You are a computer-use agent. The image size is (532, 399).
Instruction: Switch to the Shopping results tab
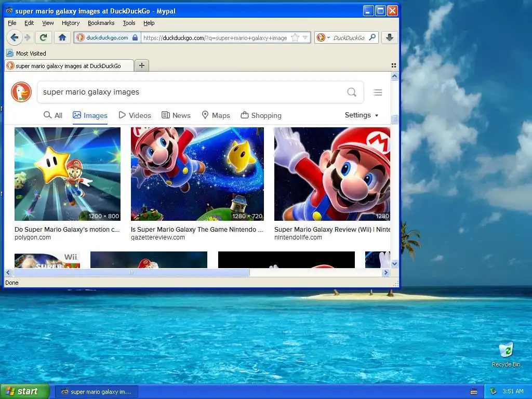point(261,115)
